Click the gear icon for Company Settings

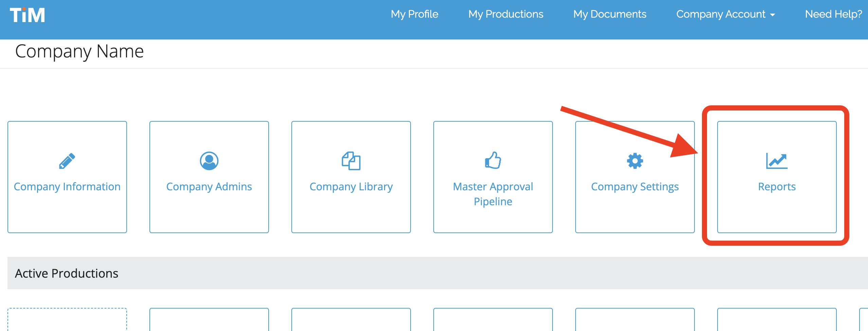[635, 161]
